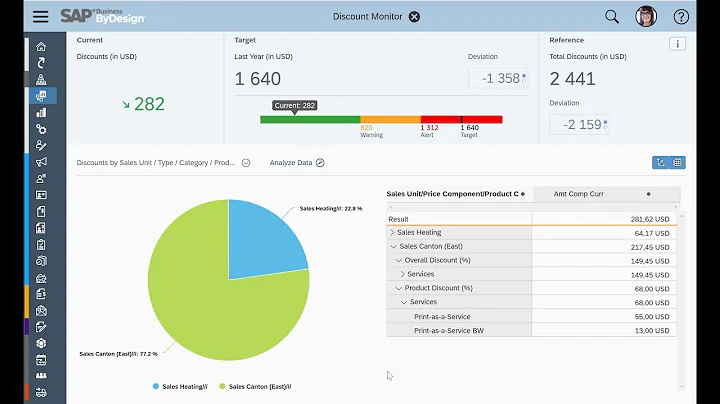Open the ID card sidebar icon
Image resolution: width=720 pixels, height=404 pixels.
pos(41,195)
